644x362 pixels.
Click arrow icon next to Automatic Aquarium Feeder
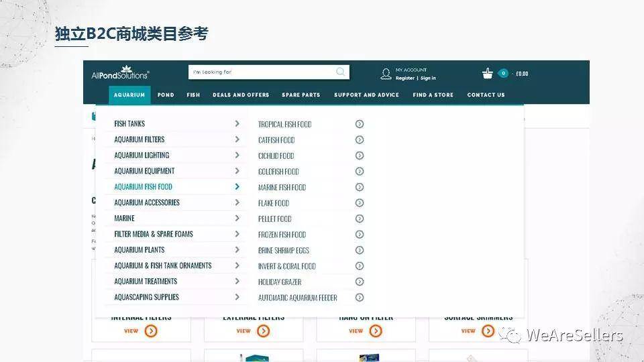click(x=360, y=298)
